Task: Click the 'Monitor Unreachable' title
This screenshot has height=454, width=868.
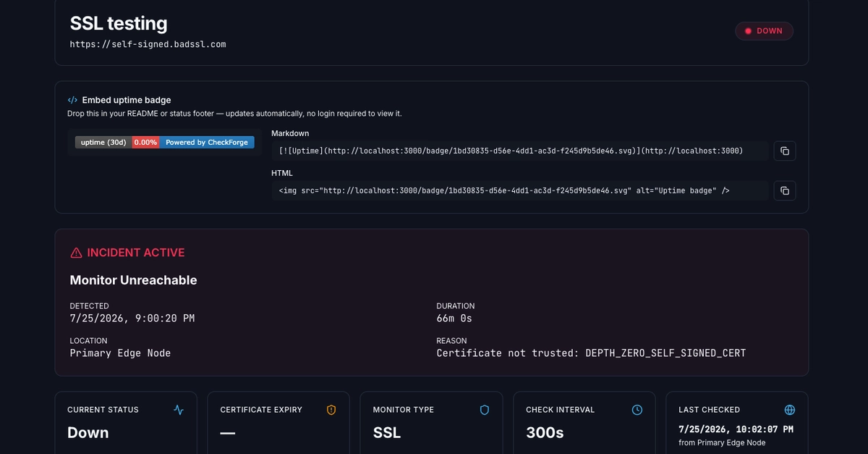Action: 133,280
